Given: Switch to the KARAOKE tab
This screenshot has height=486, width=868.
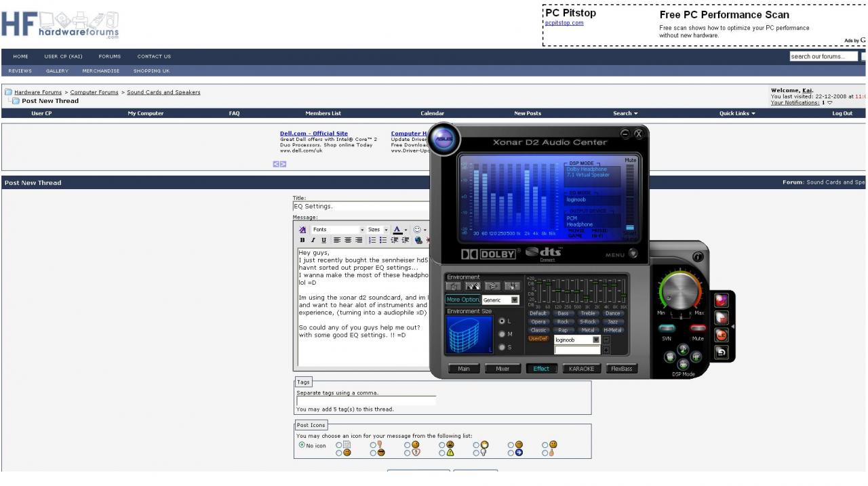Looking at the screenshot, I should [581, 369].
